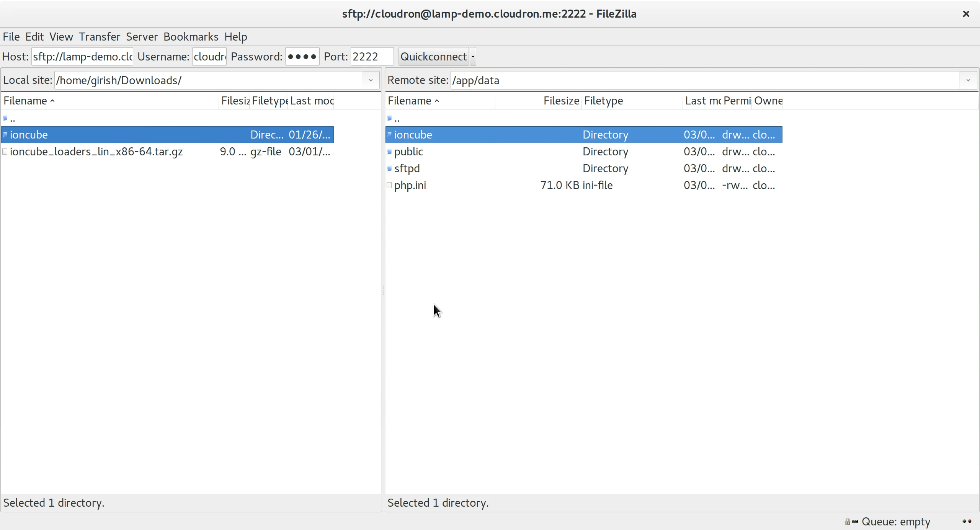Screen dimensions: 980x530
Task: Tick the checkbox beside ioncube_loaders_lin_x86-64.tar.gz
Action: click(x=6, y=152)
